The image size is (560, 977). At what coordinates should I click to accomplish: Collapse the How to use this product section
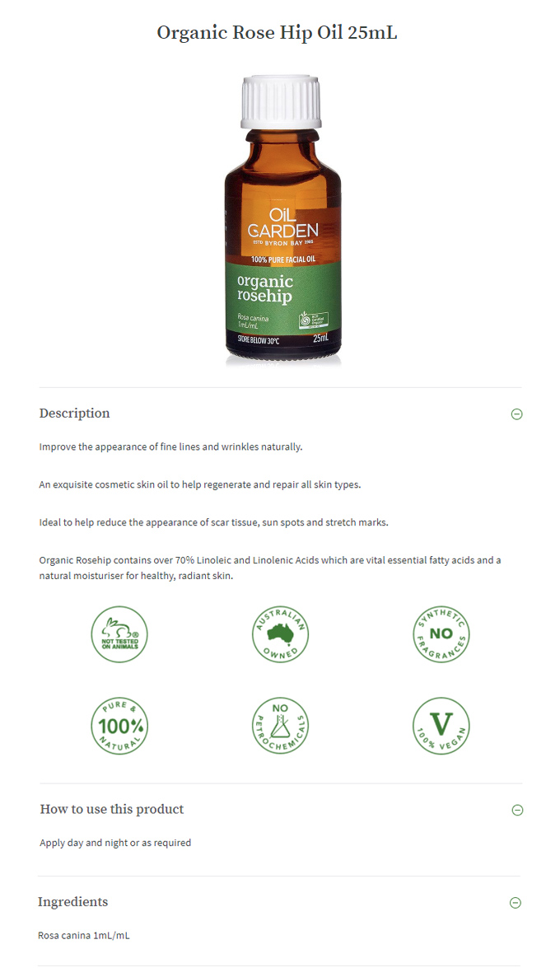coord(517,810)
